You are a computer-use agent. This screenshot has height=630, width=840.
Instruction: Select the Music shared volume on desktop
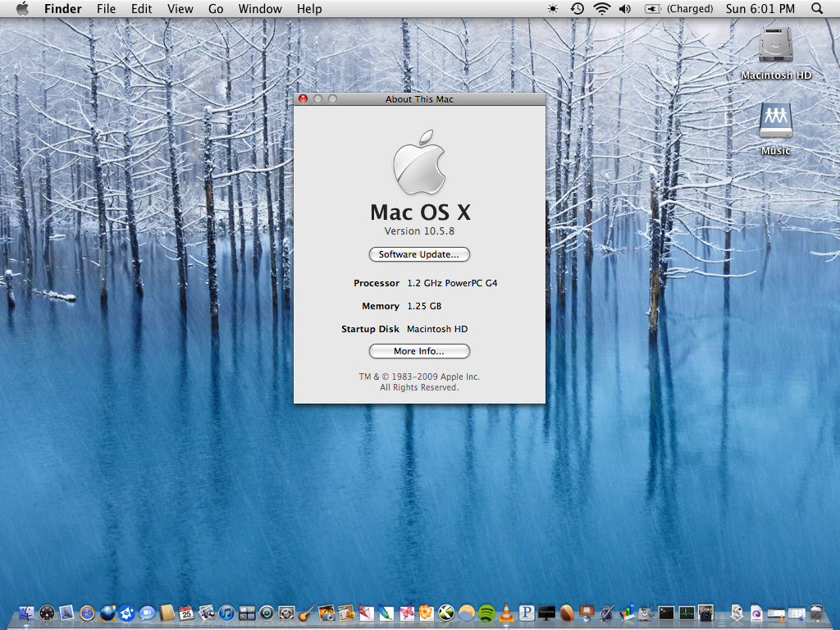(x=775, y=121)
